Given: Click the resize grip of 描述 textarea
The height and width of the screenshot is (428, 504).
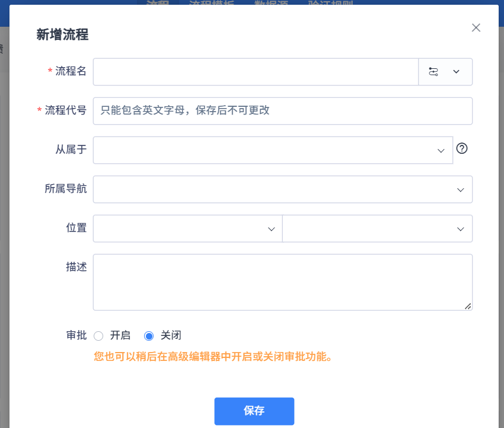Looking at the screenshot, I should point(468,306).
